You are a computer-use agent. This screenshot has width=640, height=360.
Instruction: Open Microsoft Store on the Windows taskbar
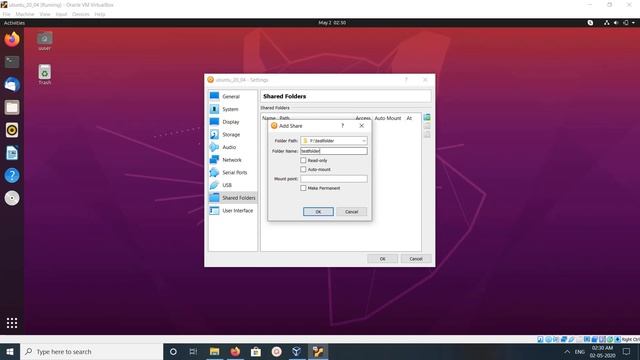click(x=256, y=351)
